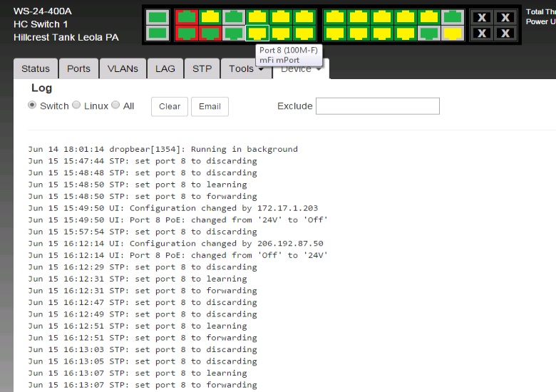Expand the Device dropdown tab
The width and height of the screenshot is (556, 392).
(300, 69)
